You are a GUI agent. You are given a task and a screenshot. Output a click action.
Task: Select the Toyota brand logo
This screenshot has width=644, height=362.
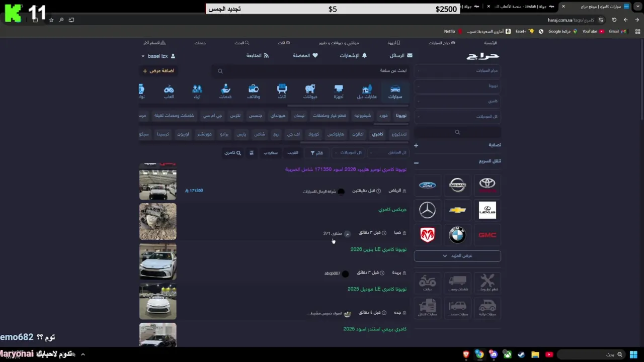tap(487, 185)
